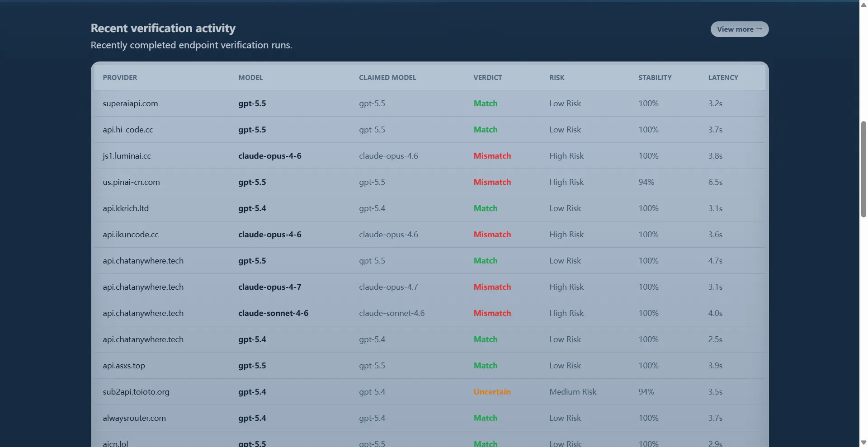This screenshot has width=868, height=447.
Task: Click Match verdict for alwaysrouter.com
Action: 486,418
